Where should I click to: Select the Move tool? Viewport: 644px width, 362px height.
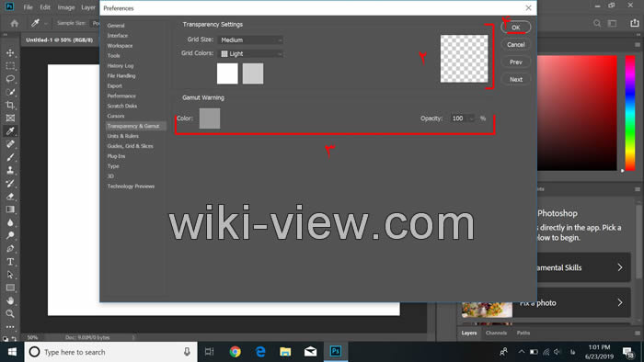pos(10,53)
